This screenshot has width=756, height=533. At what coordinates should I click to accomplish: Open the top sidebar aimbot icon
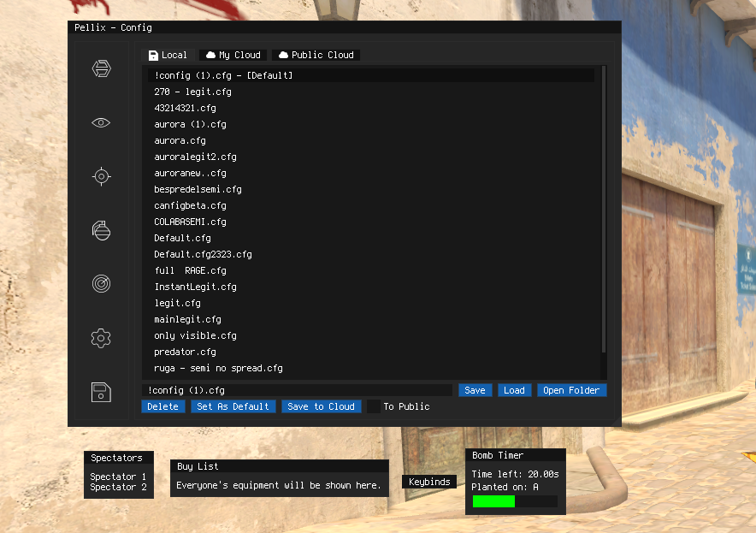pos(101,68)
